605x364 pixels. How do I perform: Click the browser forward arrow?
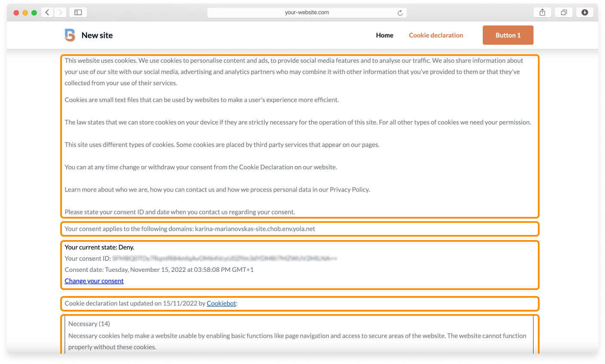click(x=60, y=12)
